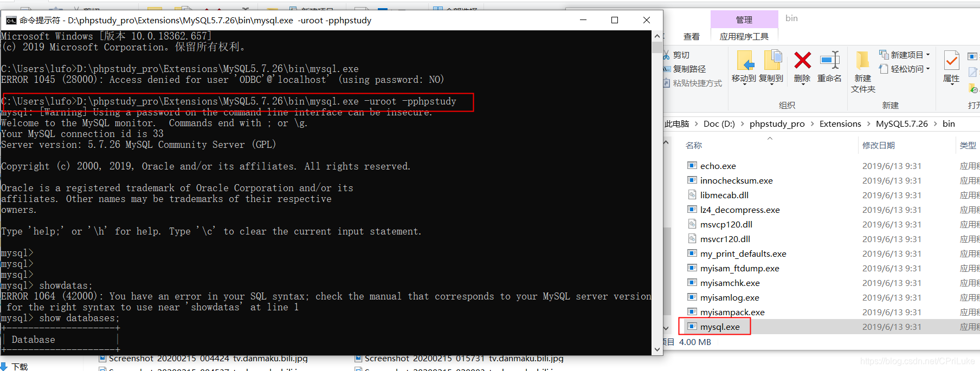Click bin in the address breadcrumb
The width and height of the screenshot is (980, 371).
coord(949,123)
